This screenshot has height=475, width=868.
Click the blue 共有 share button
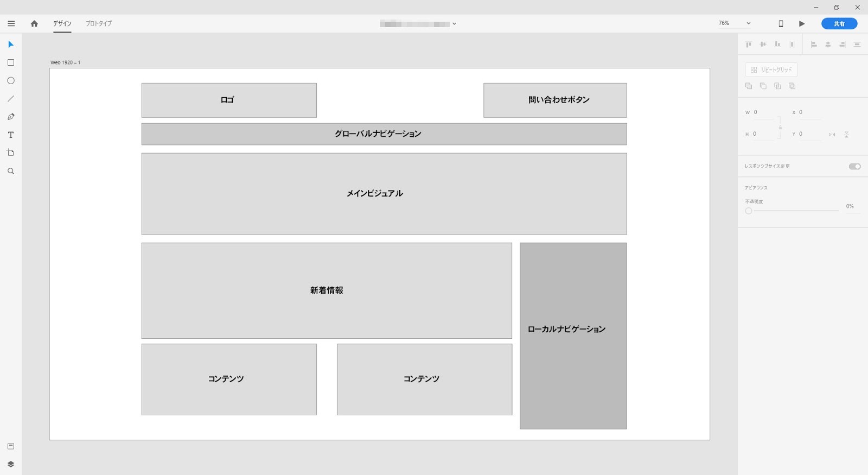pyautogui.click(x=839, y=23)
